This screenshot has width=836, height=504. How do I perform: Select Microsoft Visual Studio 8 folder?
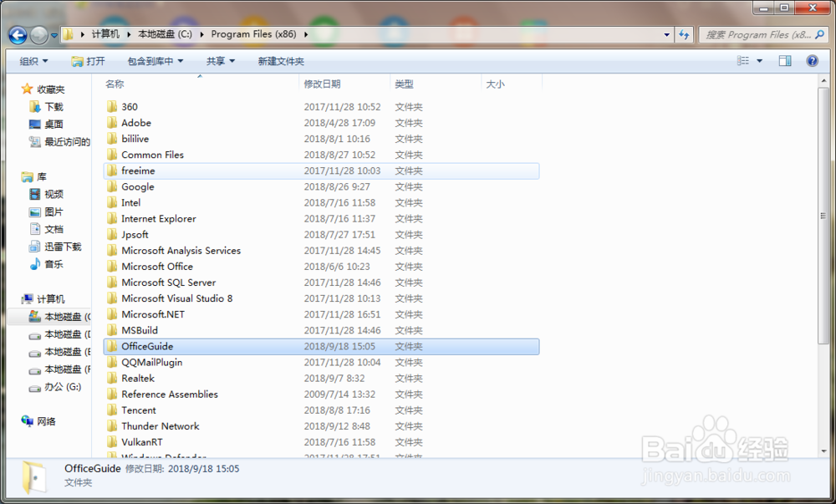(176, 298)
